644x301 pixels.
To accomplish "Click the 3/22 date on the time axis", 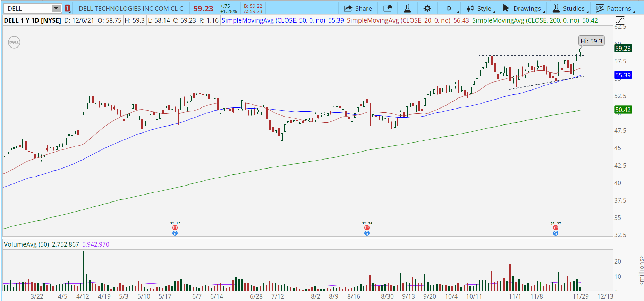I will click(x=37, y=296).
